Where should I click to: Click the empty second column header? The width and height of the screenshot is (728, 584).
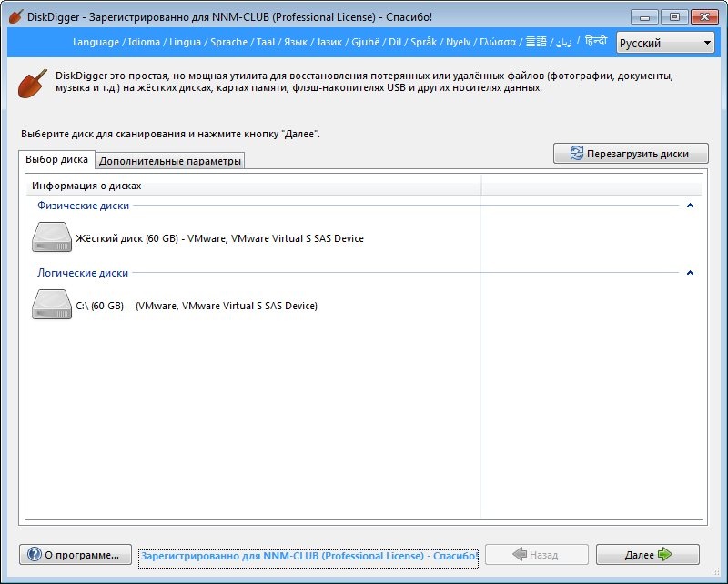click(592, 186)
